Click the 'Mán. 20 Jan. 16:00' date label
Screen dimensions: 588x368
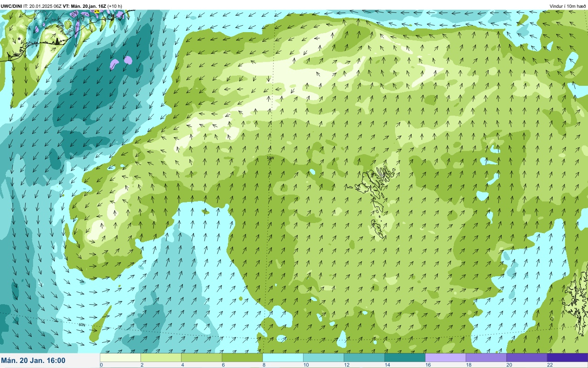pyautogui.click(x=33, y=361)
